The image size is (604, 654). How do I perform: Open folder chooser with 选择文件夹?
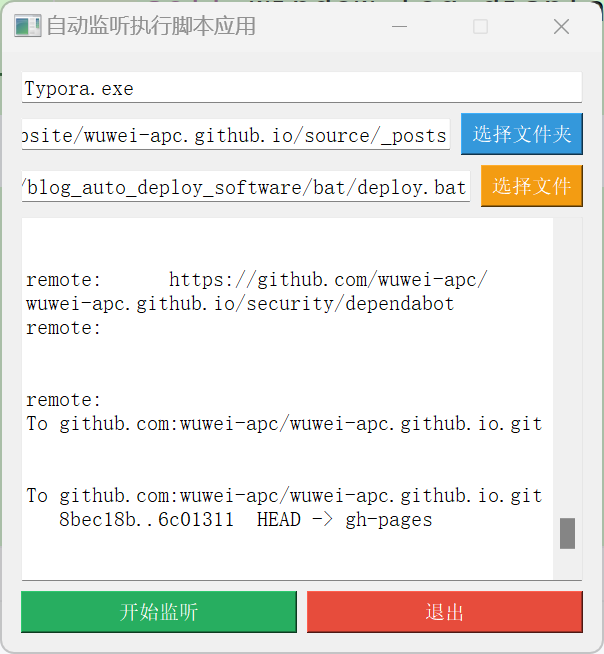522,134
